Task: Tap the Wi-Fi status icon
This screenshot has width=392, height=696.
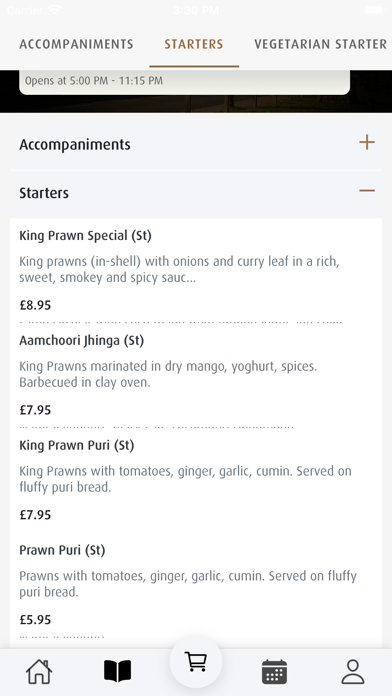Action: 55,9
